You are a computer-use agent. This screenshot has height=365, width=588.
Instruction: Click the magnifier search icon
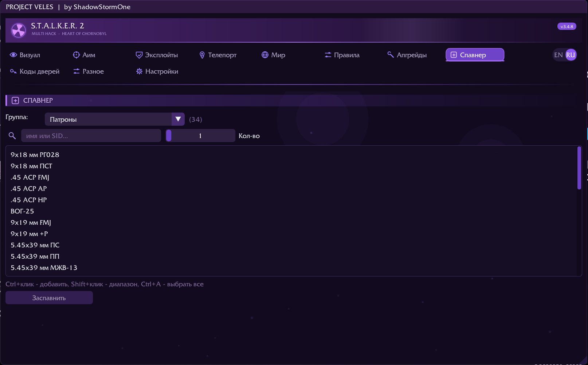pyautogui.click(x=12, y=136)
